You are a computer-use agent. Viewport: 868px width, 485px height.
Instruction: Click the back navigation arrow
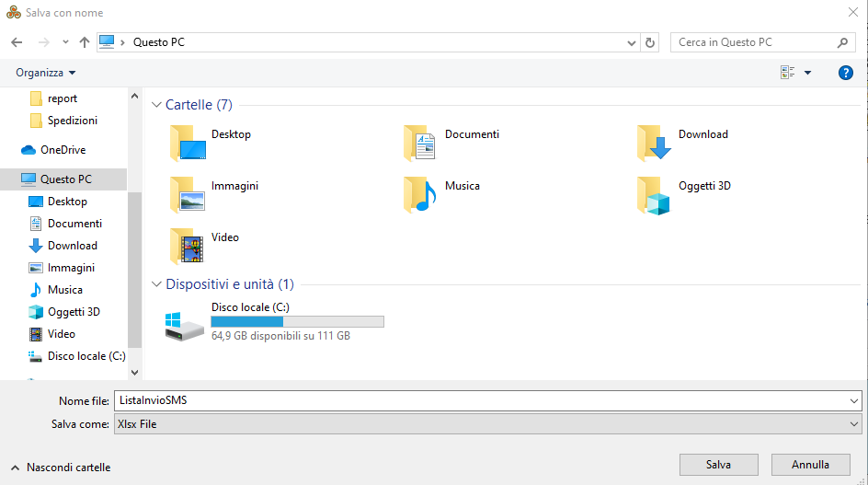[x=17, y=42]
